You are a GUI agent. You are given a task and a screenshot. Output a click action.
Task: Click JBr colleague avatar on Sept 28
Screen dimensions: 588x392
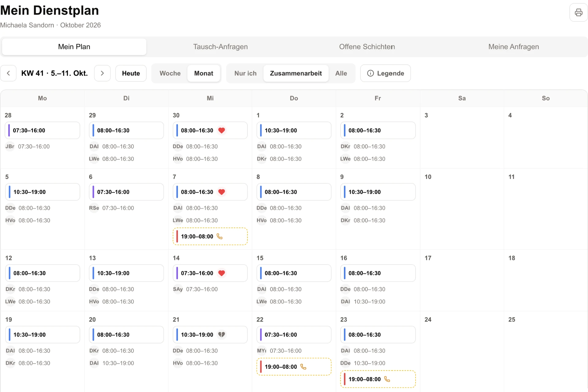pos(10,147)
